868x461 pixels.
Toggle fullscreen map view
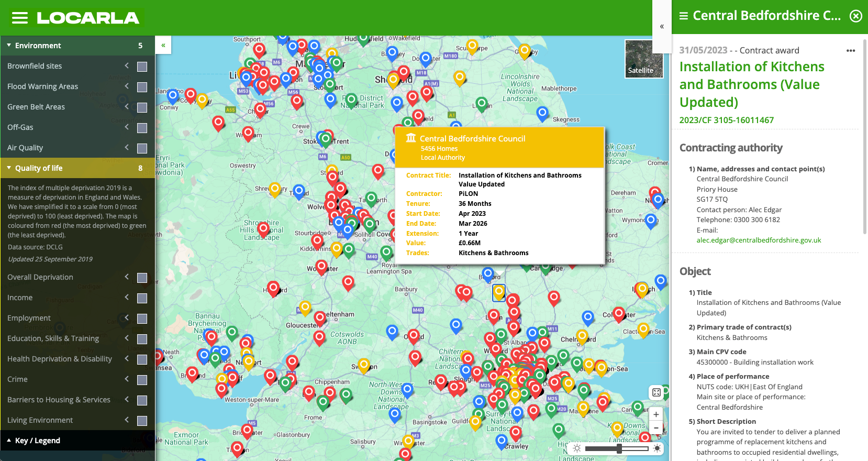(656, 392)
